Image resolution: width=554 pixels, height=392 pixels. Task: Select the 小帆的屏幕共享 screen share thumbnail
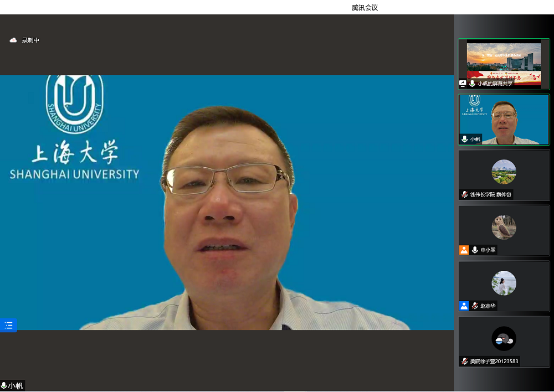coord(504,64)
